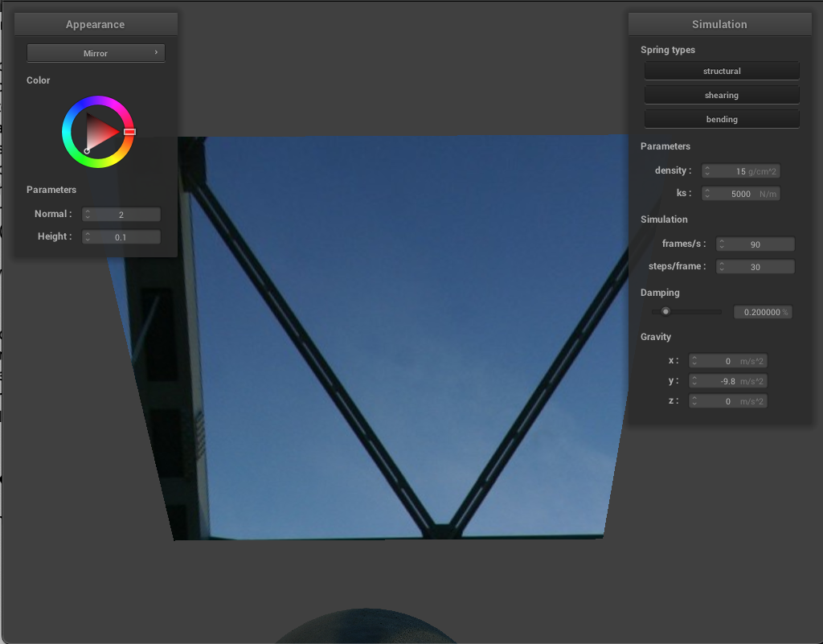Click the Gravity y value field
This screenshot has height=644, width=823.
pos(728,381)
